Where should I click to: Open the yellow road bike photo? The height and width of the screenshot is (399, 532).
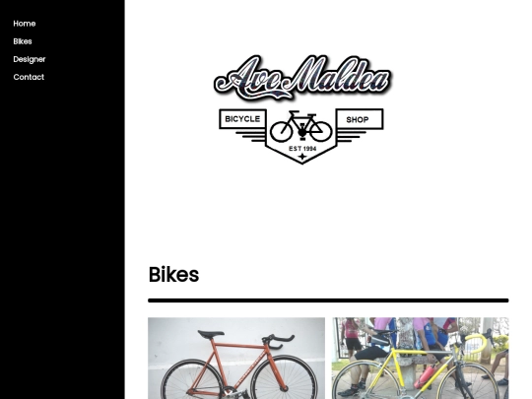click(x=421, y=359)
